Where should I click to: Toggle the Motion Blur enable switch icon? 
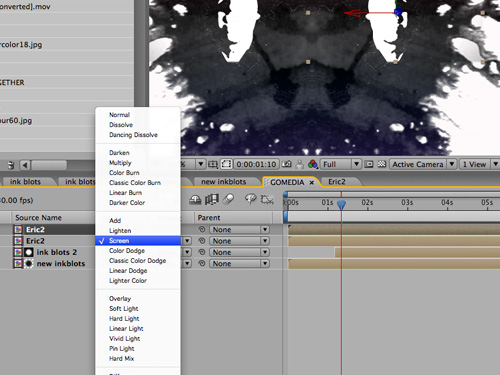228,199
